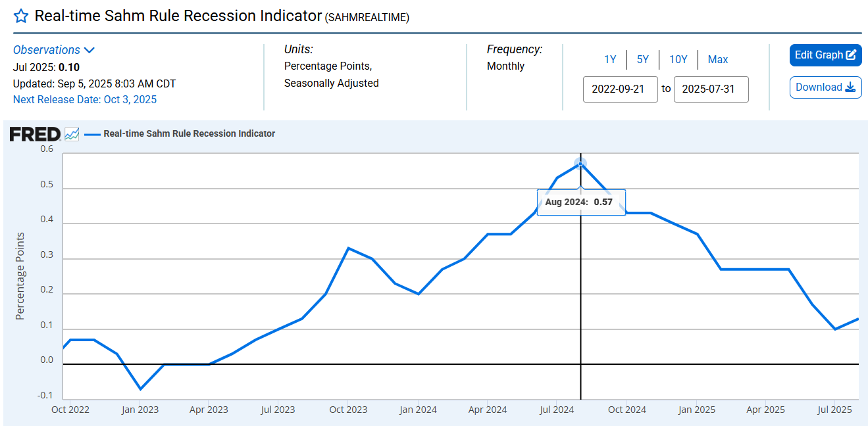Image resolution: width=868 pixels, height=426 pixels.
Task: Click the 'Apr 2023' x-axis label
Action: (x=209, y=410)
